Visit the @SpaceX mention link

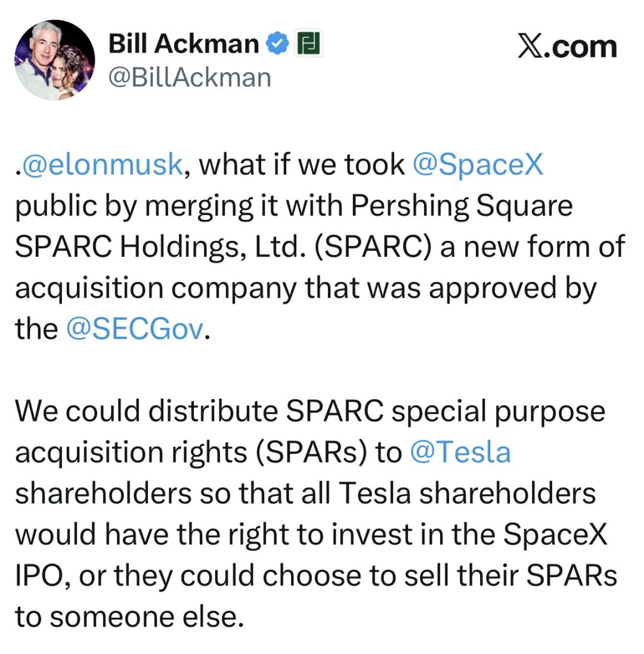[478, 165]
